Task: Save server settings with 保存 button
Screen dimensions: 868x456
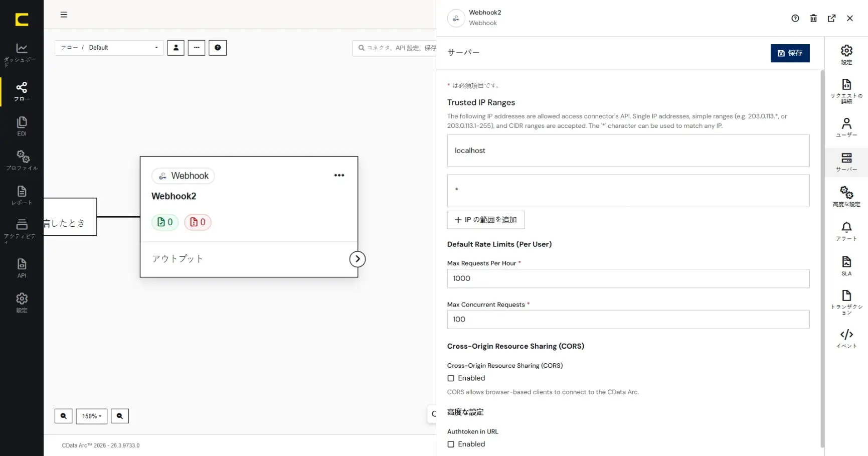Action: 790,53
